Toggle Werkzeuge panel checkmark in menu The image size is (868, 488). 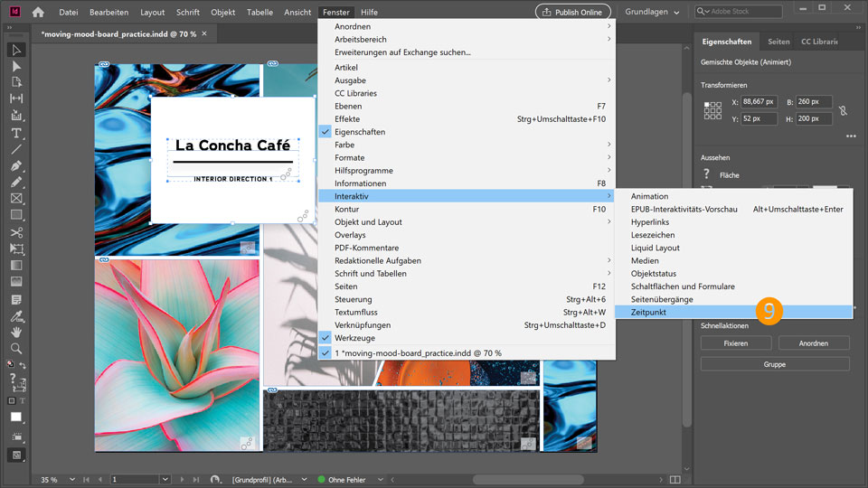pos(325,337)
